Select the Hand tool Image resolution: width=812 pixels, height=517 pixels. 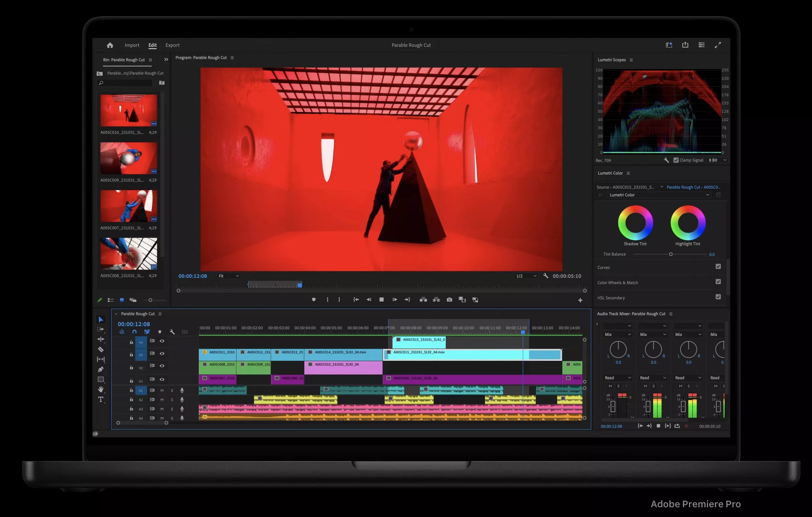click(101, 390)
